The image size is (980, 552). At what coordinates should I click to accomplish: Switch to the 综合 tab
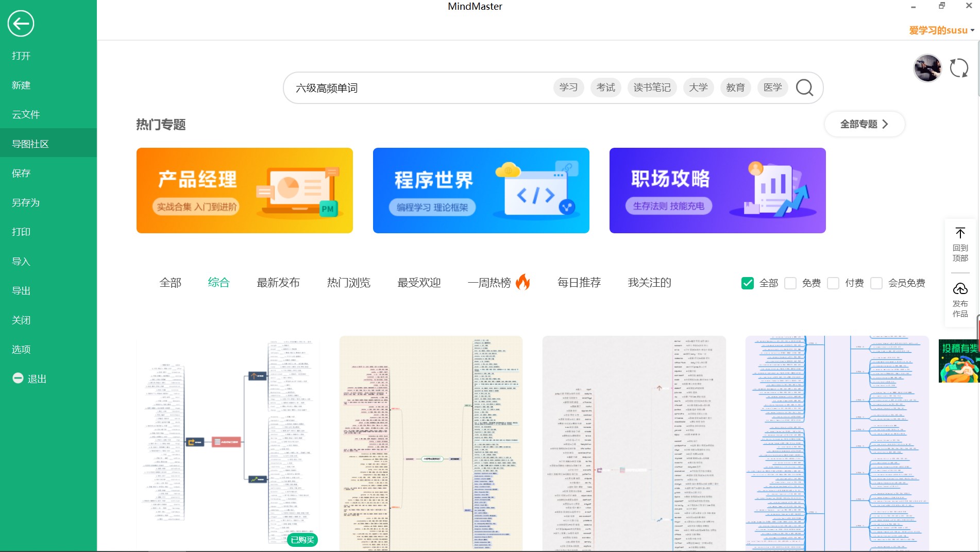[218, 282]
